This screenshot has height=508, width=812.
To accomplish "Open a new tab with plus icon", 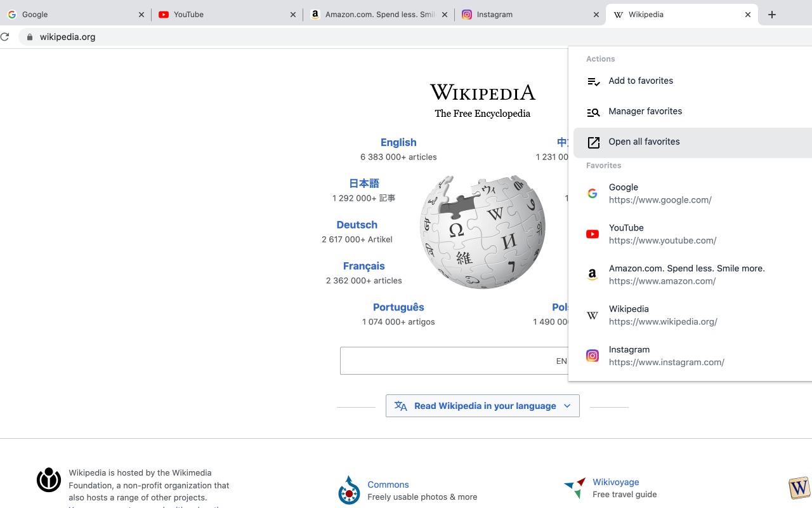I will pos(772,15).
